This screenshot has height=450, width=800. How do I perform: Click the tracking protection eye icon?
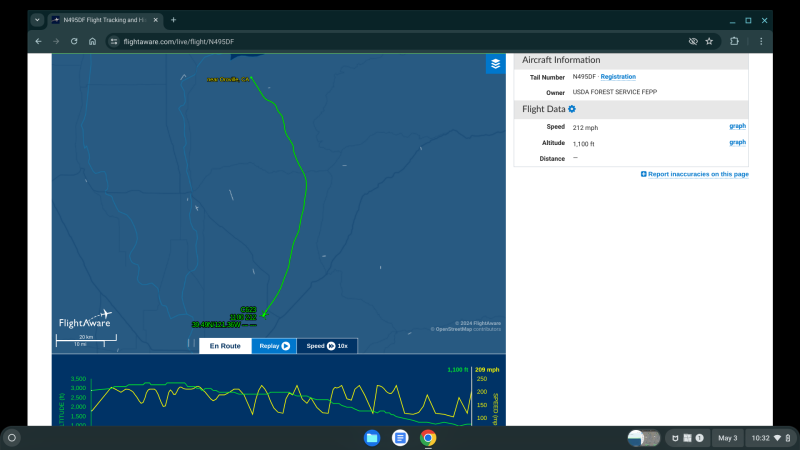click(x=692, y=41)
